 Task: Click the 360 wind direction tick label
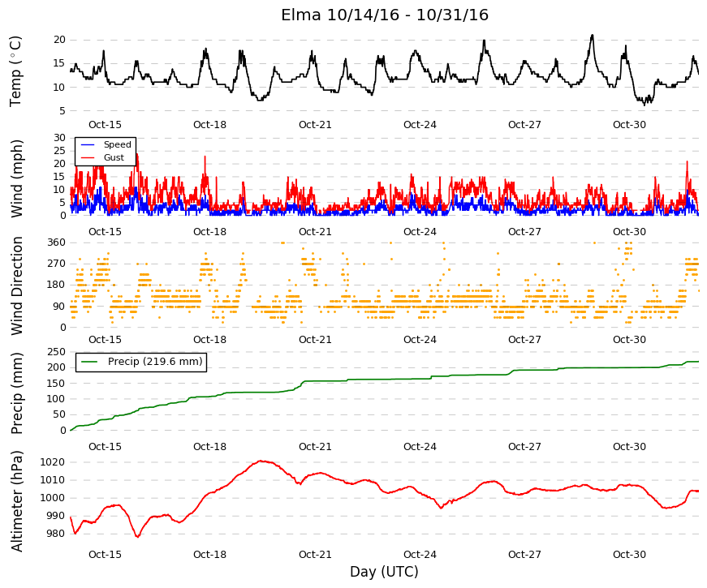point(56,242)
